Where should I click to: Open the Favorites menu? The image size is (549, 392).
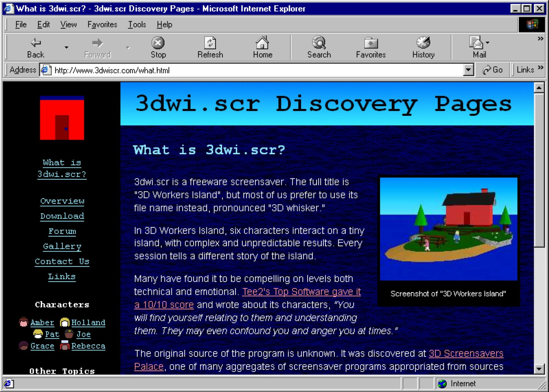click(102, 24)
